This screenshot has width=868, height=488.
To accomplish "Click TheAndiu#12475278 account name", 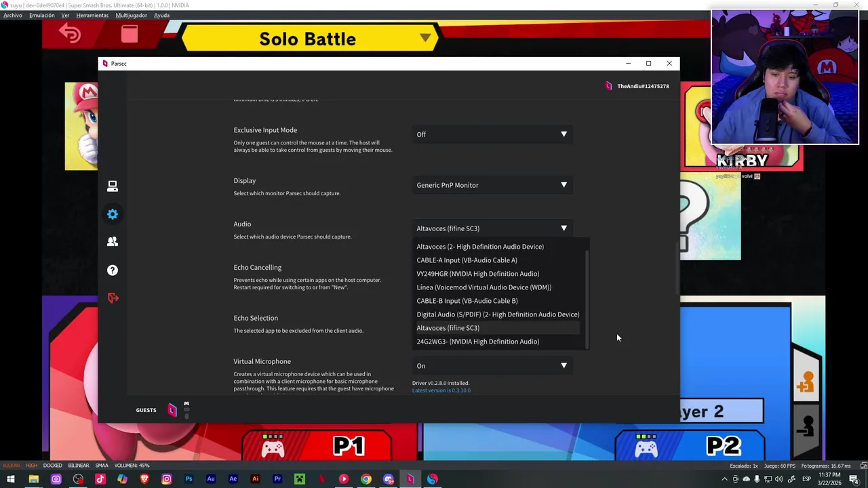I will point(643,86).
